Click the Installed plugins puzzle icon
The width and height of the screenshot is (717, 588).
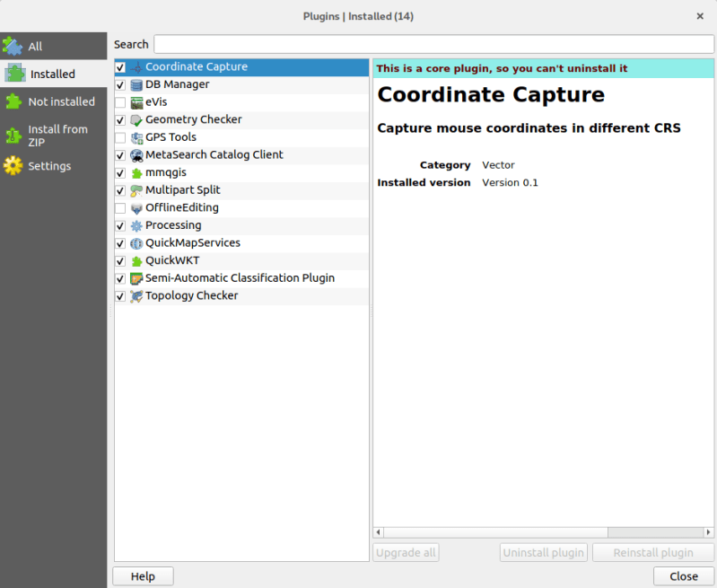coord(15,74)
